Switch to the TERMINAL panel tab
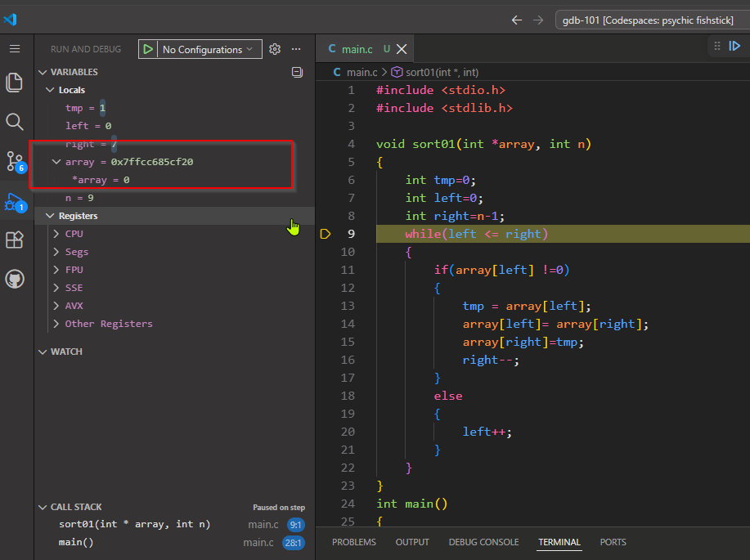750x560 pixels. click(x=559, y=542)
